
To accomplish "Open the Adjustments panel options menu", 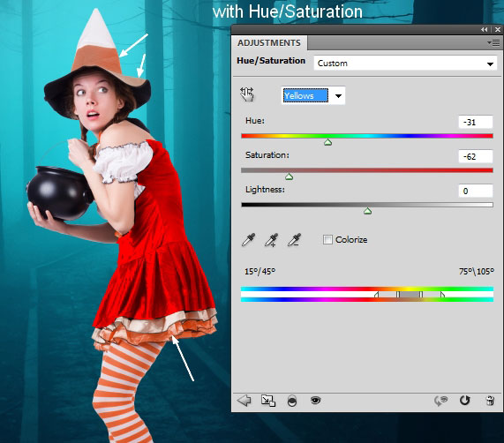I will [x=493, y=42].
